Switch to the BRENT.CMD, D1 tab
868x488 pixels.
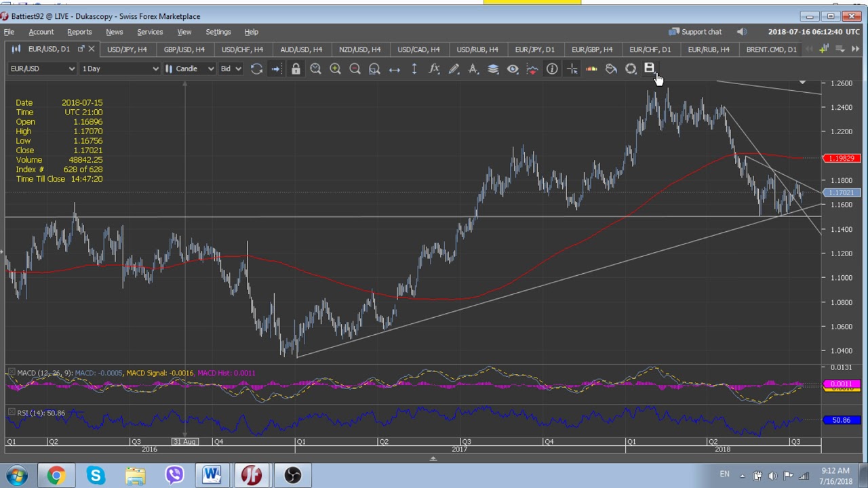click(771, 49)
